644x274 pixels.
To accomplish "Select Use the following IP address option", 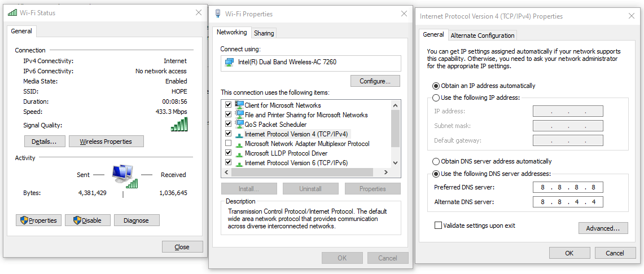I will [x=436, y=98].
